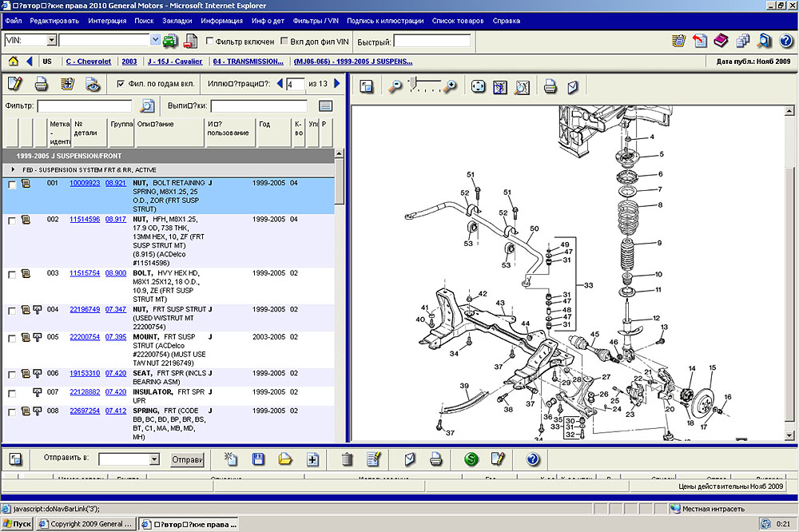The height and width of the screenshot is (532, 799).
Task: Click the green vehicle icon beside VIN field
Action: coord(170,41)
